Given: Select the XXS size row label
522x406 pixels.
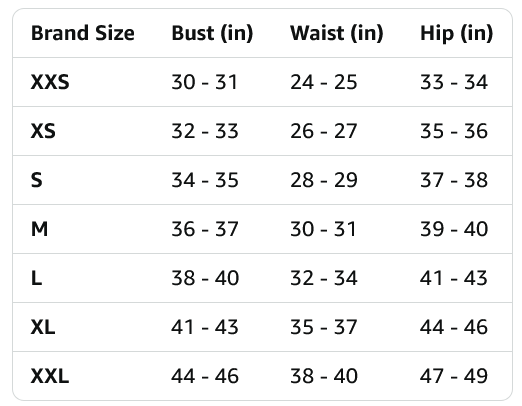Looking at the screenshot, I should [x=50, y=82].
